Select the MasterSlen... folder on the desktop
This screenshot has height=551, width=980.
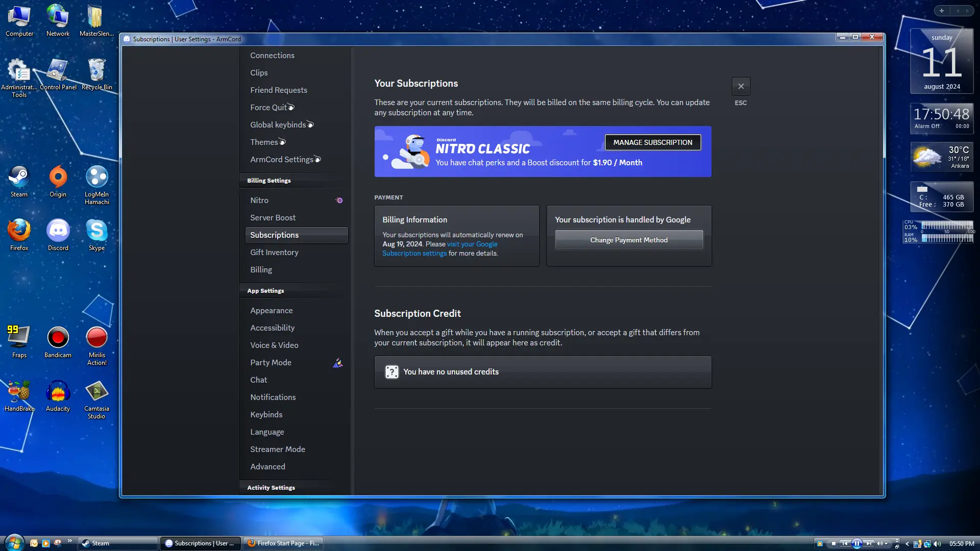click(x=96, y=20)
